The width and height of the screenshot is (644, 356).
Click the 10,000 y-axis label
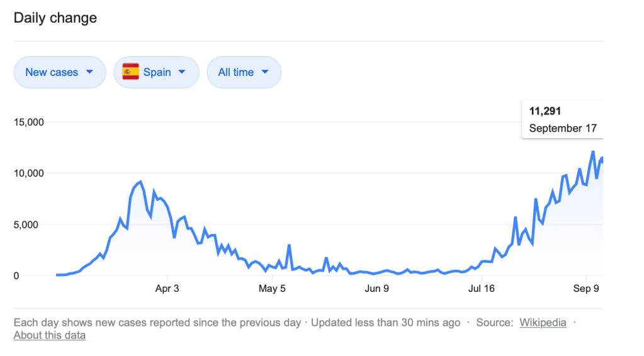(x=28, y=174)
